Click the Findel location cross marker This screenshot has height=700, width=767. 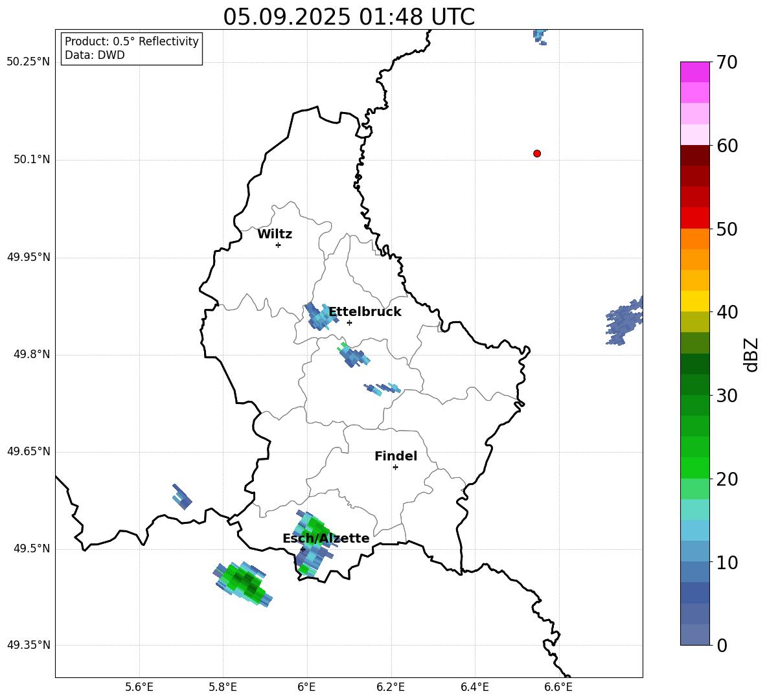396,468
